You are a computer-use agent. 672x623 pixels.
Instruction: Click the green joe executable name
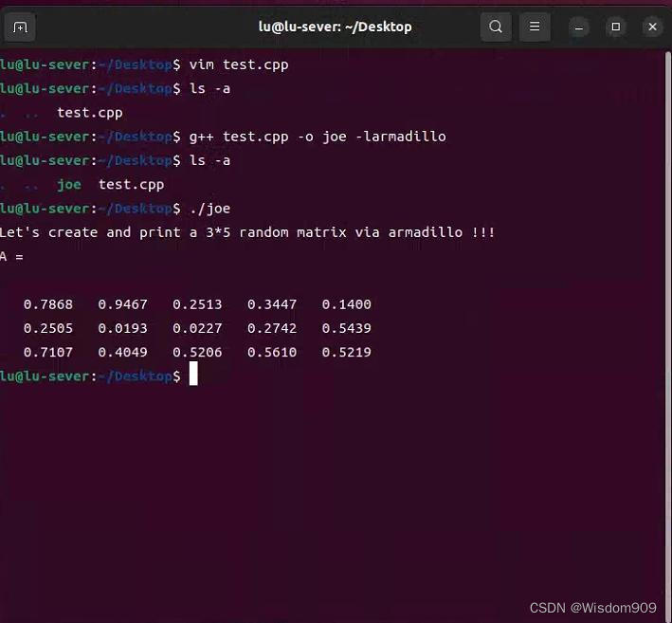[x=69, y=185]
